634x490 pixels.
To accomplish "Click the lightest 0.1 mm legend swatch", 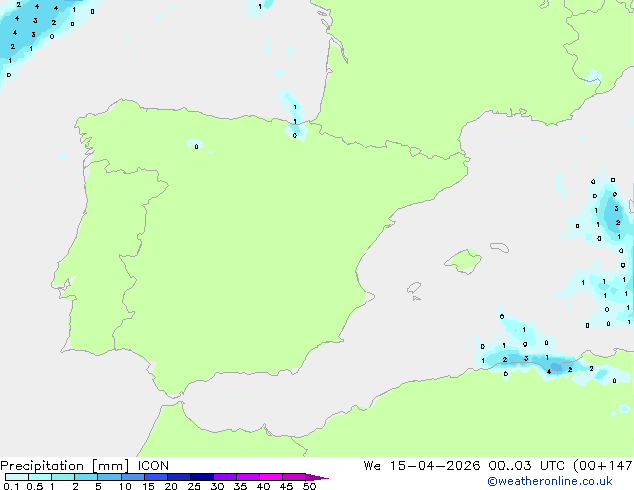I will point(17,477).
